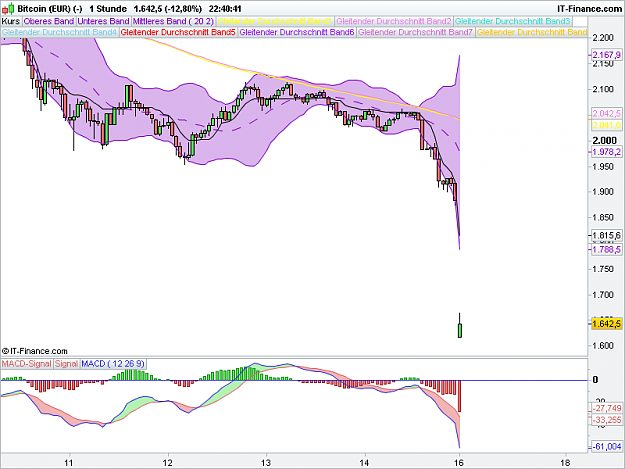Viewport: 625px width, 469px height.
Task: Select Gleitender Durchschnitt Band5 legend
Action: 178,32
